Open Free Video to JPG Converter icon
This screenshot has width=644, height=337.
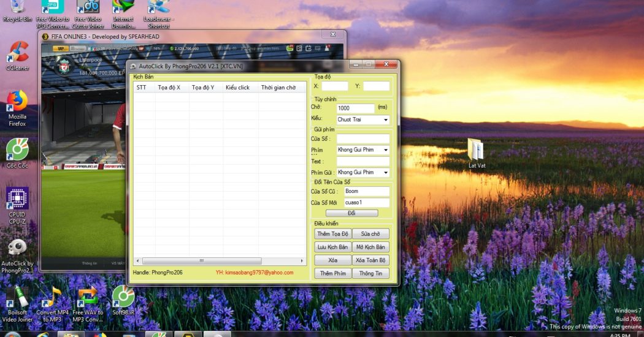tap(53, 14)
